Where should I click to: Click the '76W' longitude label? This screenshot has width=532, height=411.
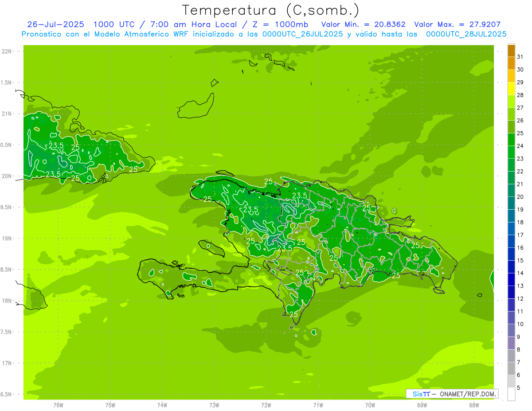pyautogui.click(x=58, y=405)
